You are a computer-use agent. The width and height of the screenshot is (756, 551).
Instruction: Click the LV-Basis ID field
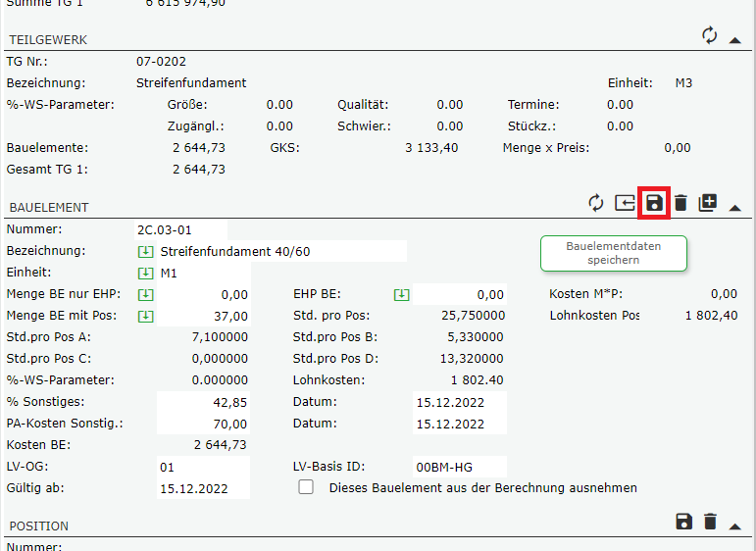pyautogui.click(x=457, y=467)
